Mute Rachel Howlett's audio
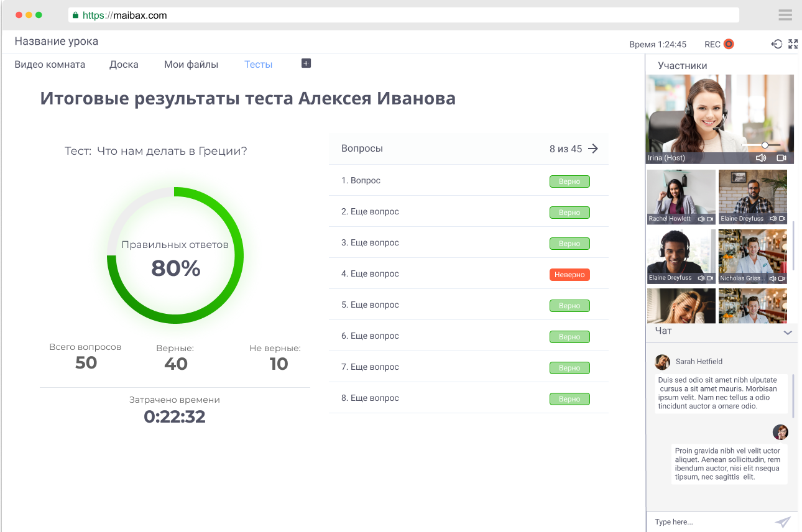Viewport: 802px width, 532px height. coord(701,219)
